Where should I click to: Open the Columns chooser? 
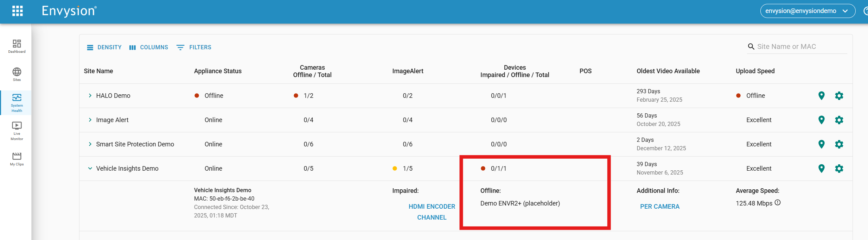(148, 48)
